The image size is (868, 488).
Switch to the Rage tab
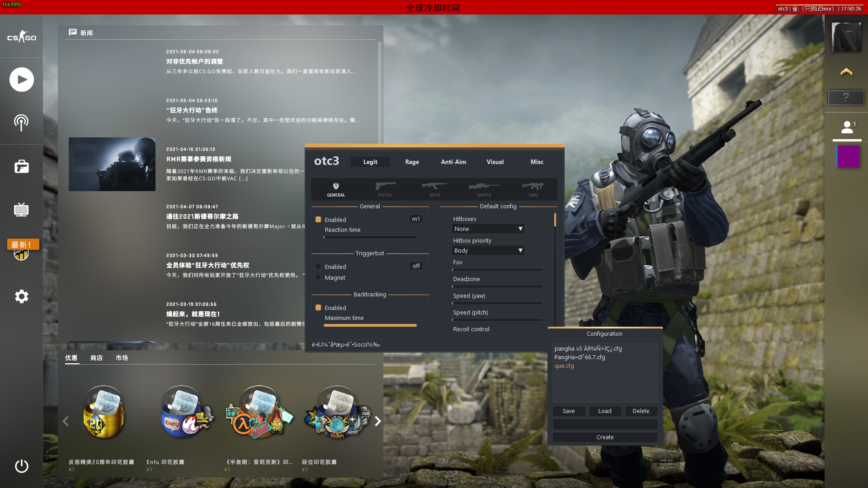pos(412,161)
